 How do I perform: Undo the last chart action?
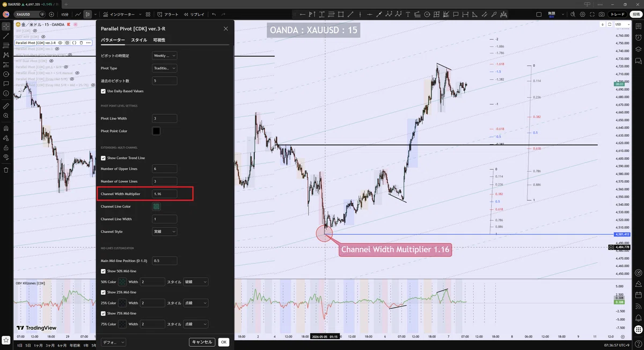(215, 14)
